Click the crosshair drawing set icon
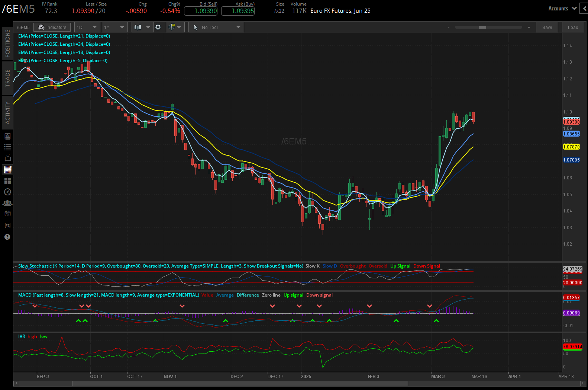 [x=171, y=27]
